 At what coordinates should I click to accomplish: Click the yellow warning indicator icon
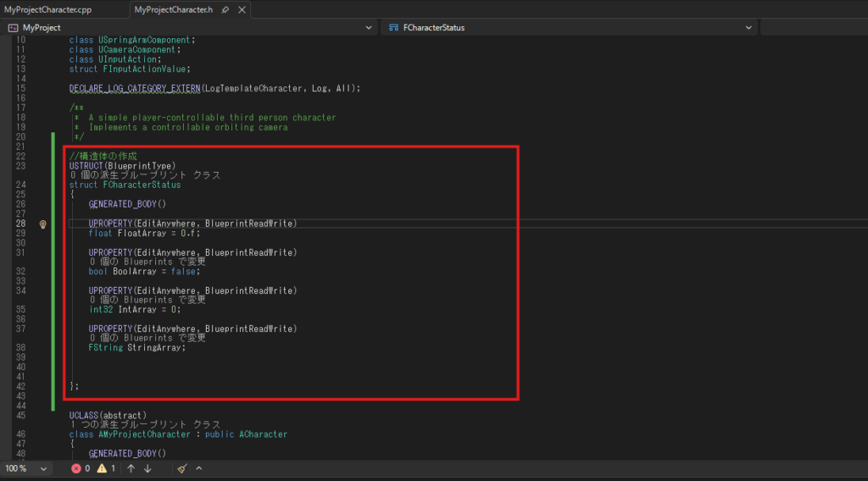click(x=102, y=468)
